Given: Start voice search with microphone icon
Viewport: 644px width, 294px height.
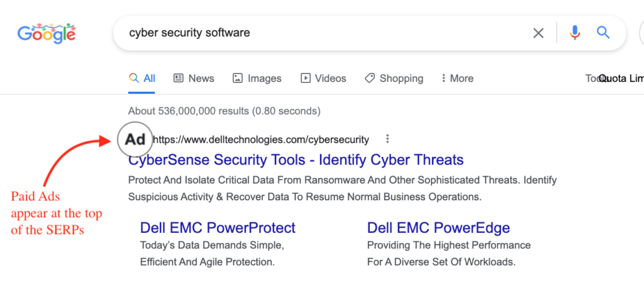Looking at the screenshot, I should pyautogui.click(x=575, y=33).
